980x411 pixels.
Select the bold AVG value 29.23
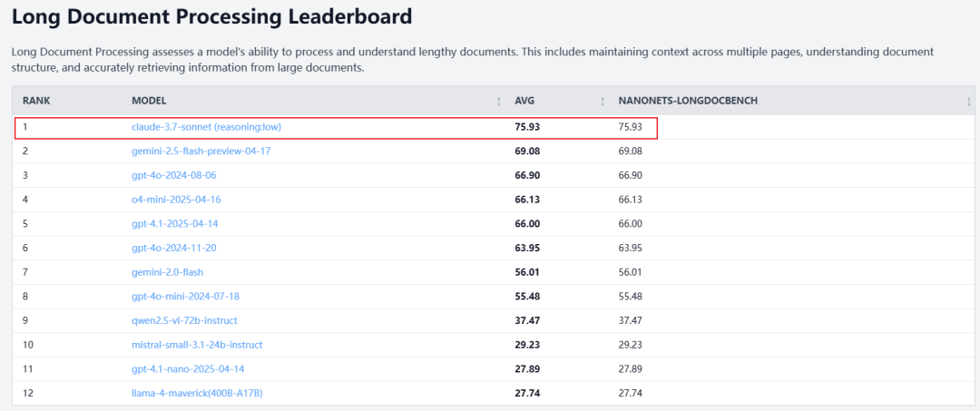pyautogui.click(x=527, y=345)
